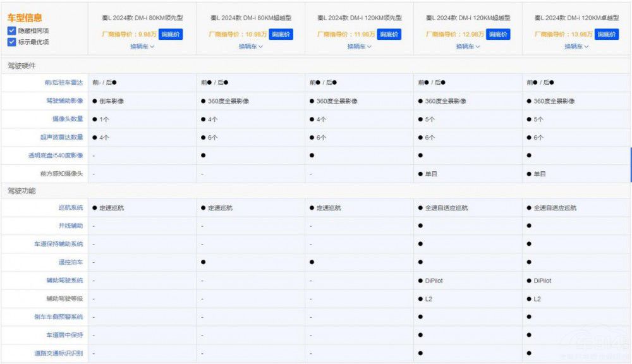Expand 换辆车 under the 120KM领先型 model
This screenshot has width=632, height=364.
pos(359,46)
